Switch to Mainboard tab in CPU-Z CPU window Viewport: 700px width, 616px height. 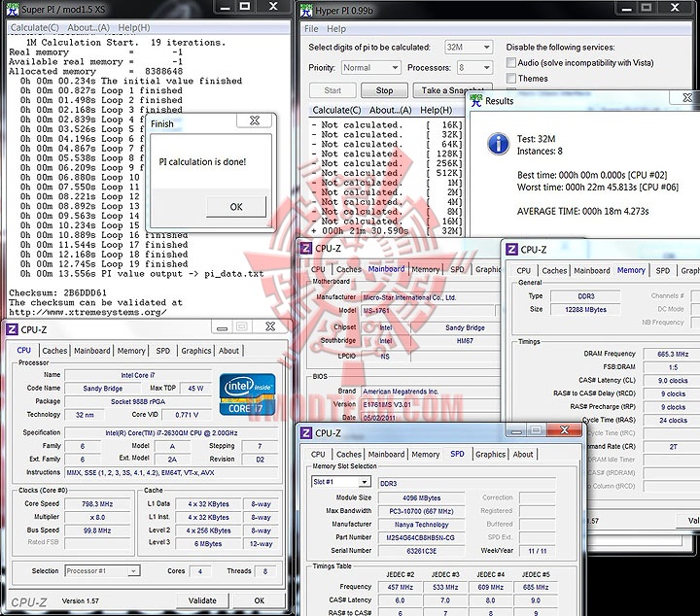click(x=92, y=351)
